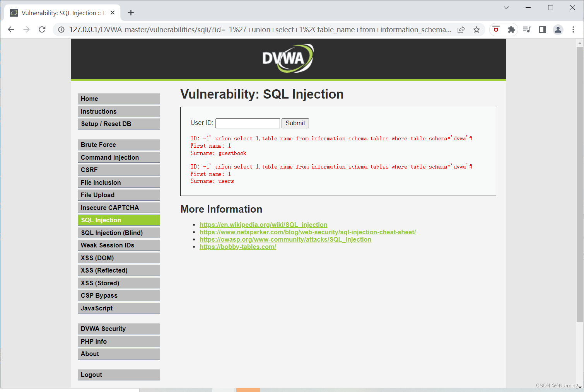The width and height of the screenshot is (584, 392).
Task: Open Insecure CAPTCHA module
Action: click(x=119, y=208)
